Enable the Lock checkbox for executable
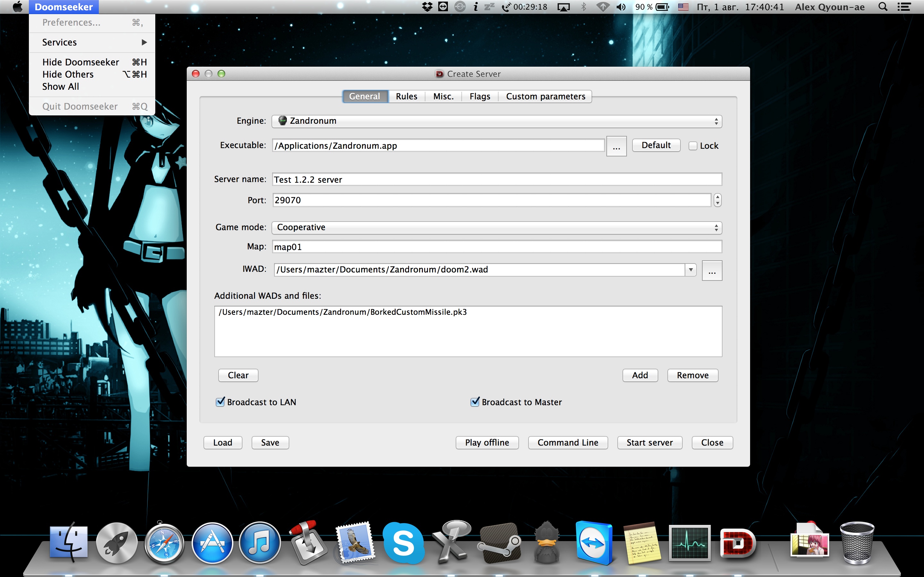The image size is (924, 577). tap(693, 146)
